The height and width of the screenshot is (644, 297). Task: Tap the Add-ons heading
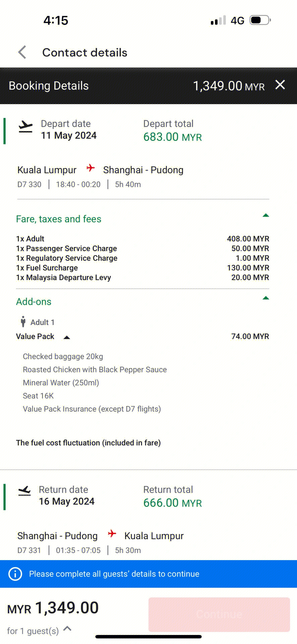[x=34, y=302]
